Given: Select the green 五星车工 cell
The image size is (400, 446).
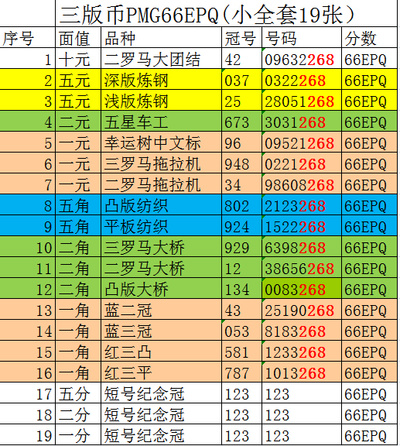Looking at the screenshot, I should point(161,122).
